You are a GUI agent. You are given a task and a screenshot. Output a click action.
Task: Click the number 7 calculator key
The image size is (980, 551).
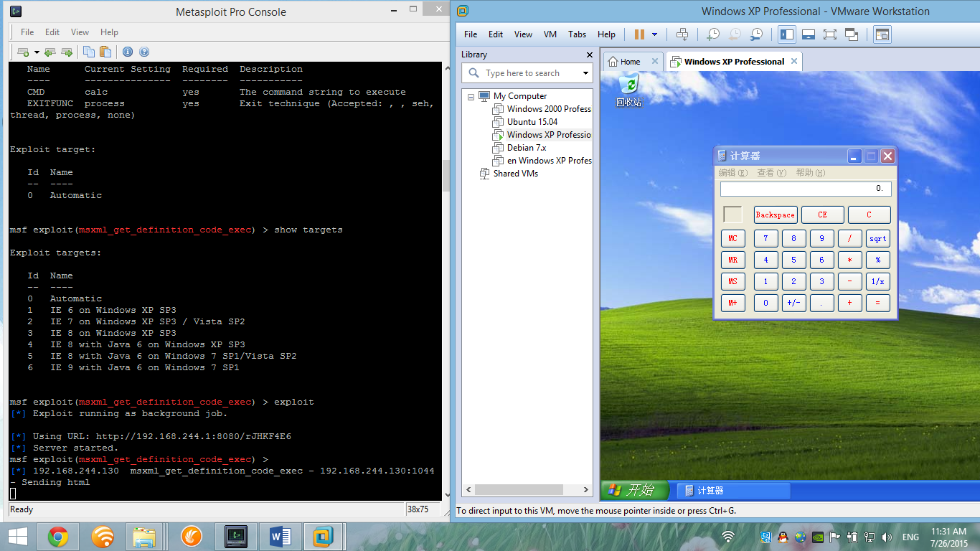point(765,238)
